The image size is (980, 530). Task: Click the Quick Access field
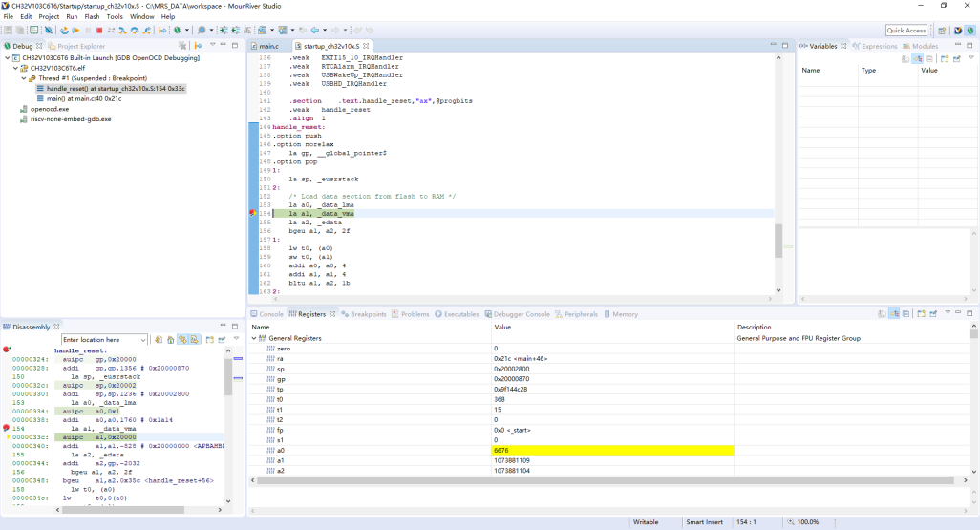[905, 31]
